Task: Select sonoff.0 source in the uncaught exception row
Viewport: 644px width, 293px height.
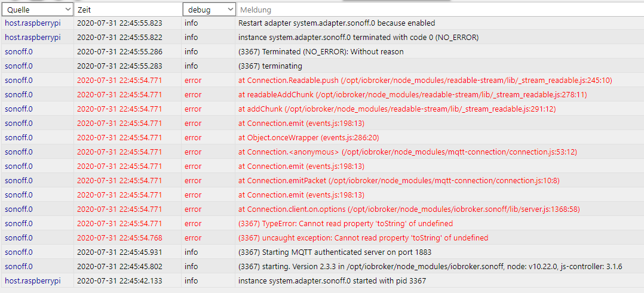Action: click(19, 238)
